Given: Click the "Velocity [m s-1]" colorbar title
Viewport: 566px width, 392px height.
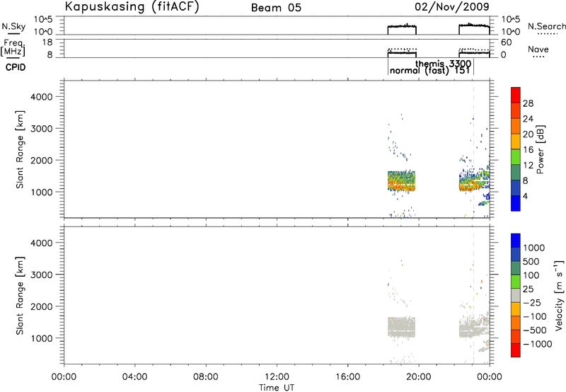Looking at the screenshot, I should [559, 295].
